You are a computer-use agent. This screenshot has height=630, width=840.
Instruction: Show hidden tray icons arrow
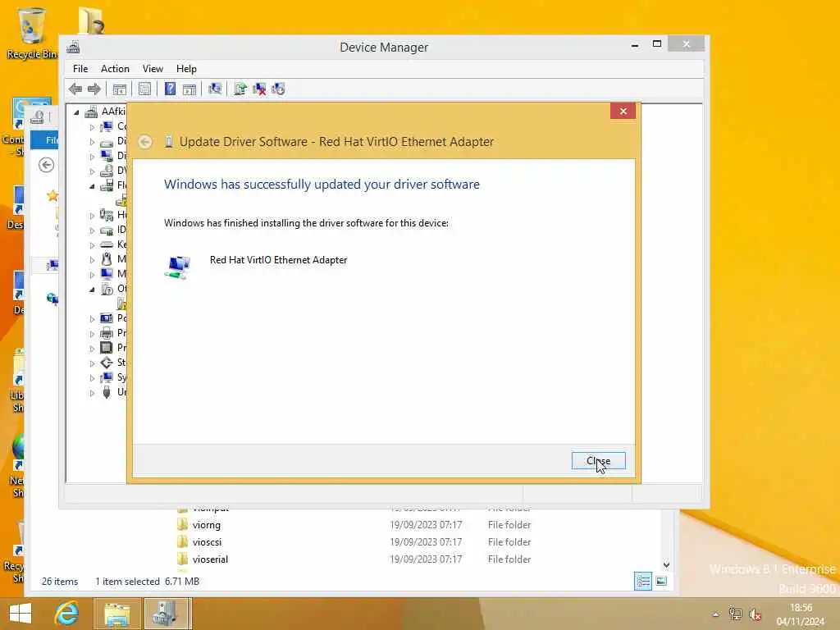point(715,614)
